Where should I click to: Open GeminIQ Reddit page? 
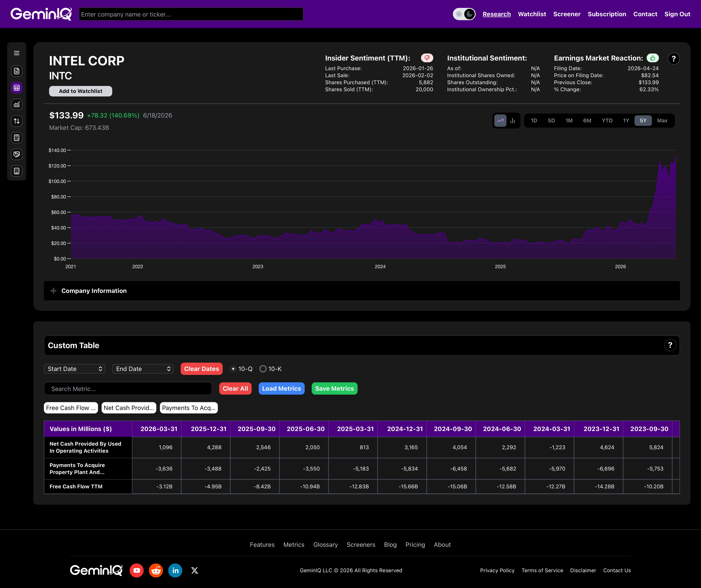[156, 570]
